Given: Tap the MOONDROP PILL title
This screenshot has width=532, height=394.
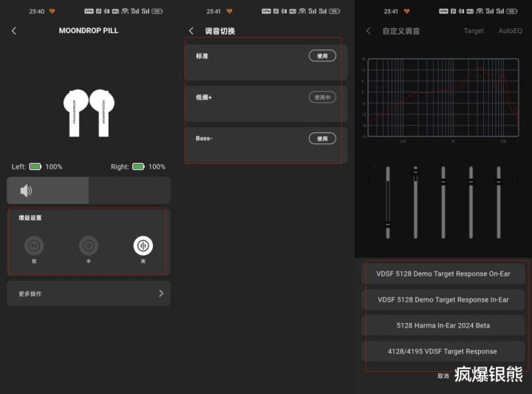Looking at the screenshot, I should pos(89,30).
